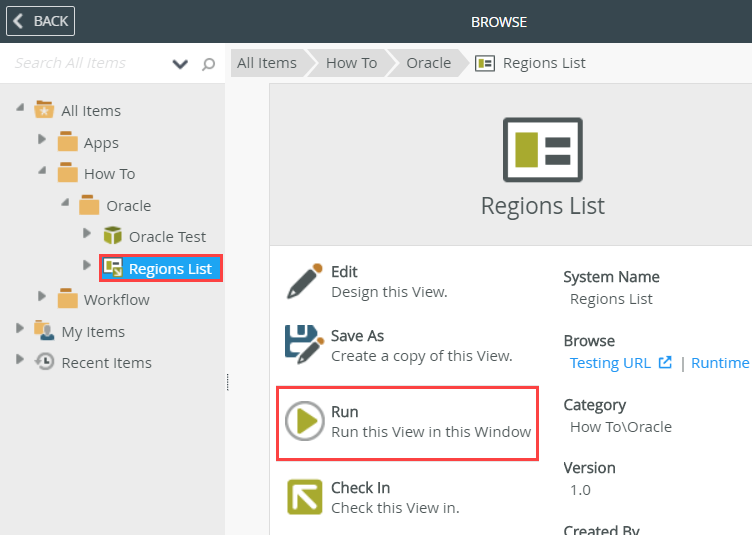Viewport: 752px width, 535px height.
Task: Expand the Apps folder arrow
Action: pos(42,139)
